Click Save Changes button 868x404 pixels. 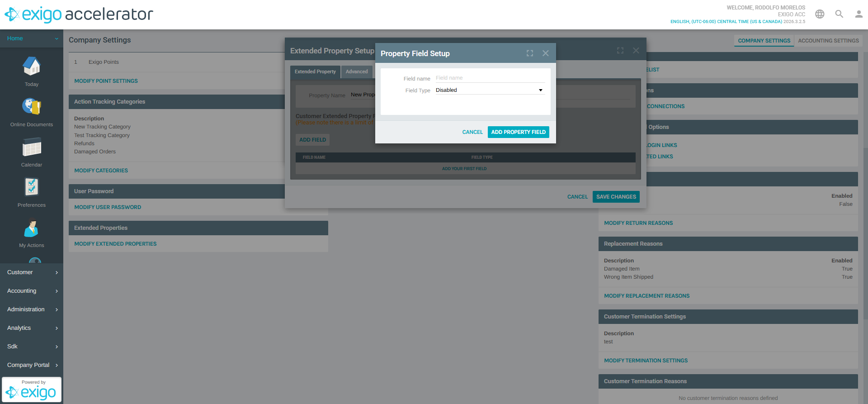(x=616, y=197)
